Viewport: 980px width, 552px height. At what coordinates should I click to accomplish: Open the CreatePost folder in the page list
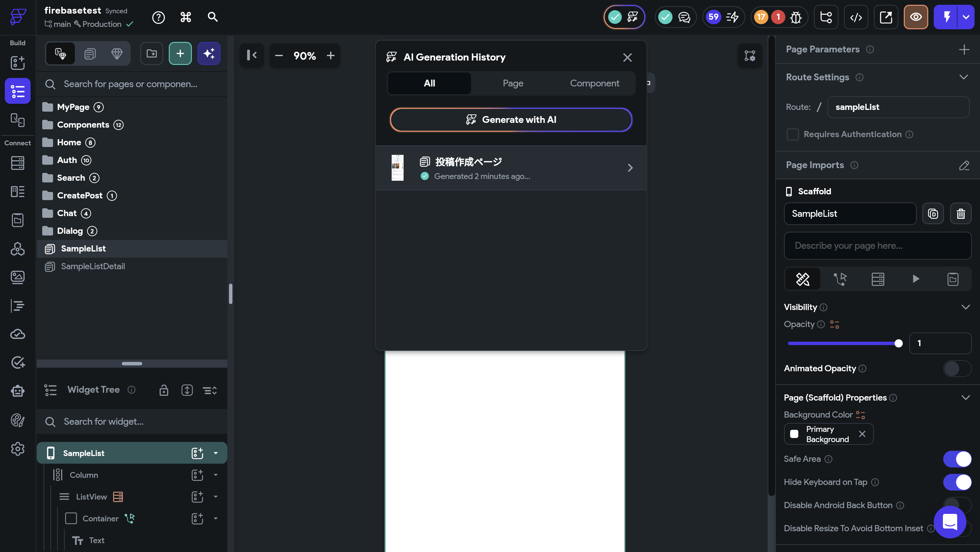pos(80,196)
